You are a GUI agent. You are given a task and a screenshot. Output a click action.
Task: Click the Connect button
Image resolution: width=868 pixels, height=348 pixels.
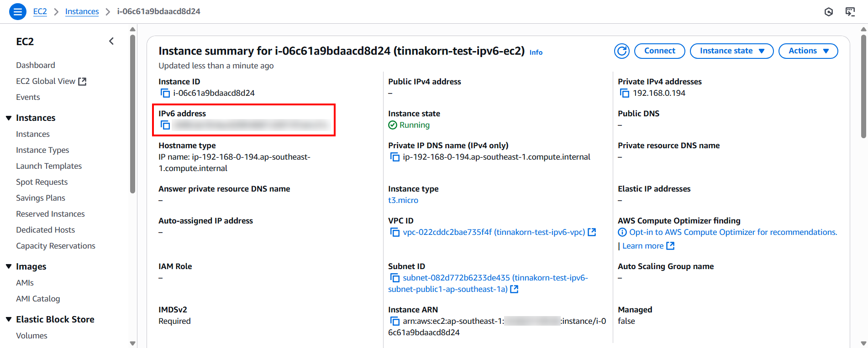(659, 51)
